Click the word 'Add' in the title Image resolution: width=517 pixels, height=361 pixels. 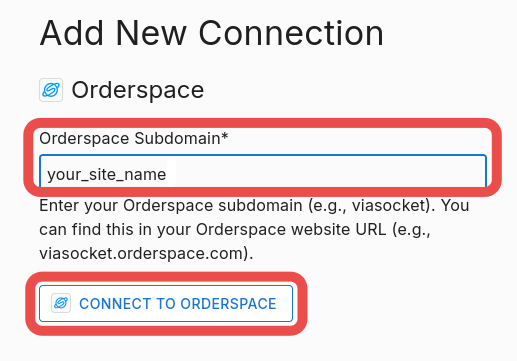72,33
